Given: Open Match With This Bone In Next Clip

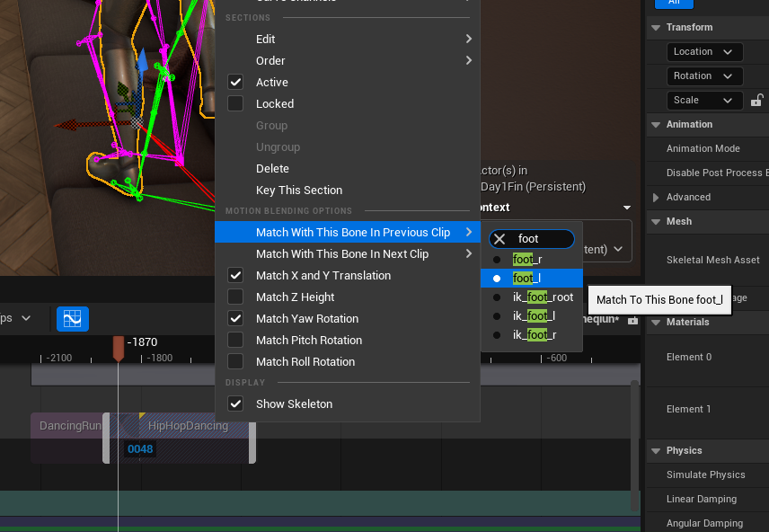Looking at the screenshot, I should [348, 253].
